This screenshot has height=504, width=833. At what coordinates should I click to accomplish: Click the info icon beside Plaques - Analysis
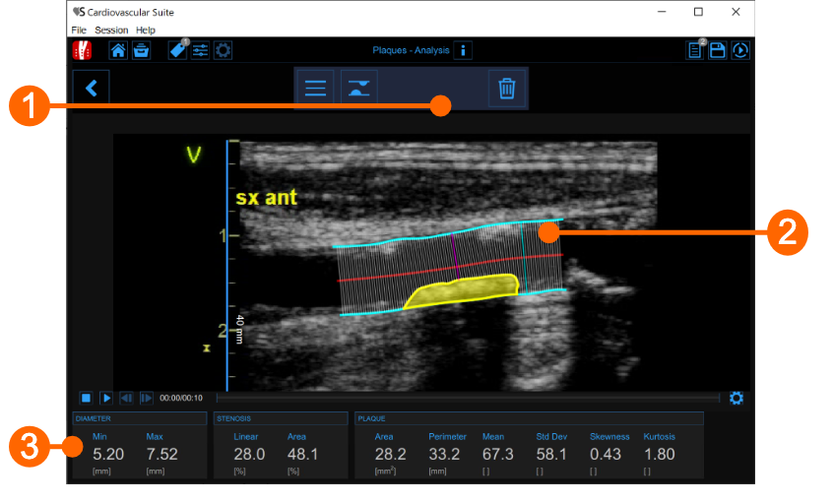464,50
